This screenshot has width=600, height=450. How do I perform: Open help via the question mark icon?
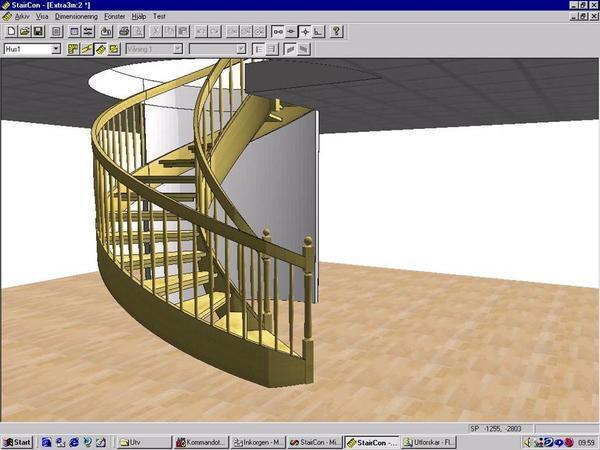(336, 31)
